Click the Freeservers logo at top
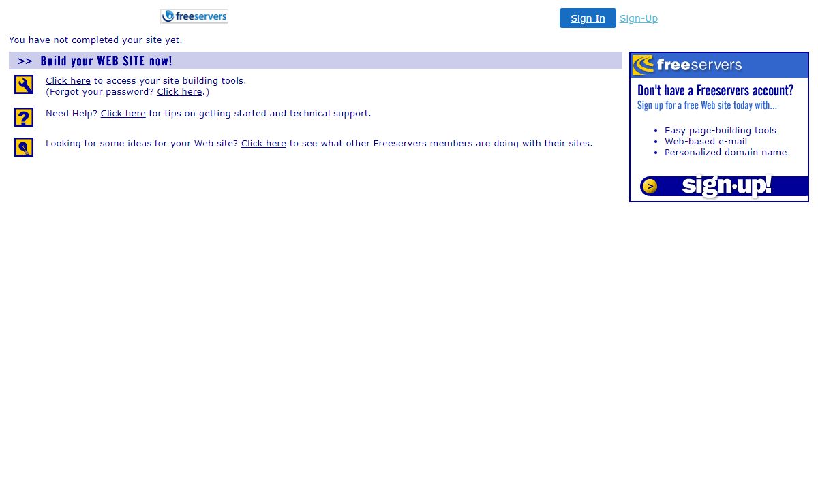 click(x=194, y=16)
